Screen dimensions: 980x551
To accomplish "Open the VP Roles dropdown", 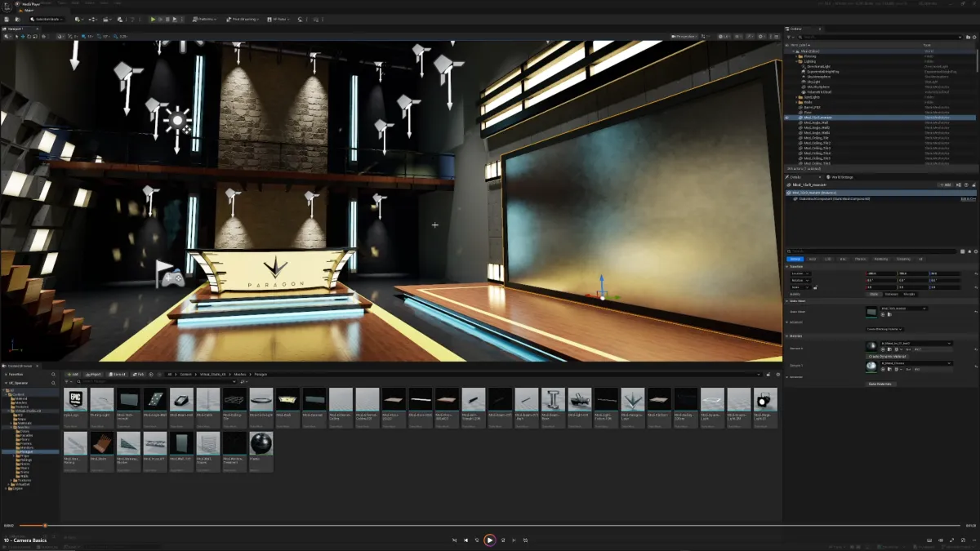I will (x=278, y=20).
